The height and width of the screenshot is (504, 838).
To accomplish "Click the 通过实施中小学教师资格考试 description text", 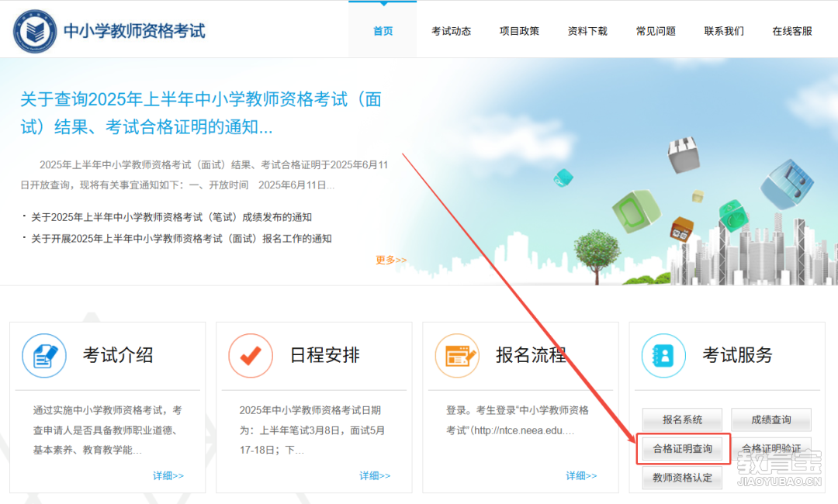I will tap(107, 430).
